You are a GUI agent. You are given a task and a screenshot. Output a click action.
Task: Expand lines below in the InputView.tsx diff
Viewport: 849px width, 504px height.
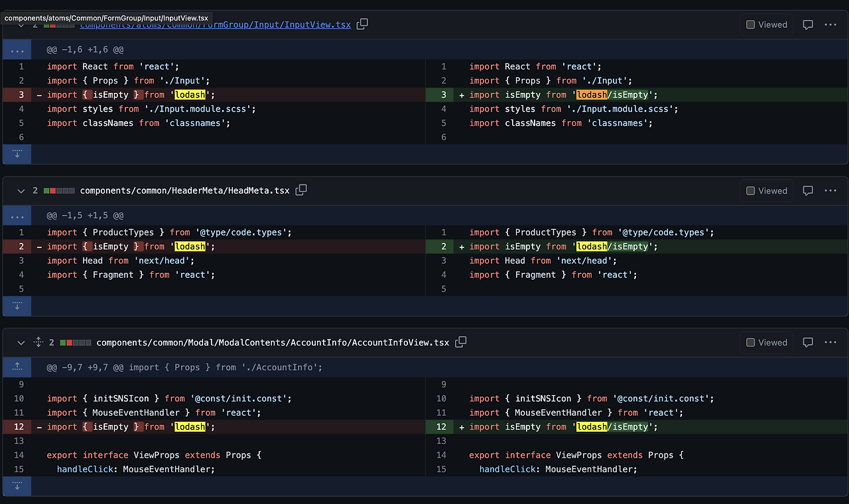tap(17, 154)
